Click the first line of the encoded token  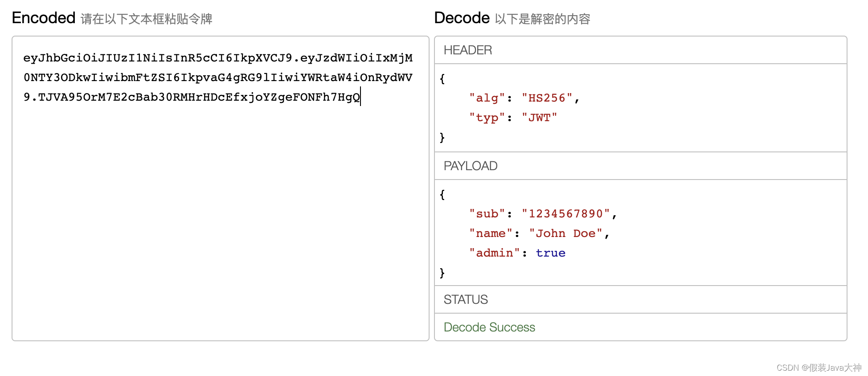[x=218, y=58]
